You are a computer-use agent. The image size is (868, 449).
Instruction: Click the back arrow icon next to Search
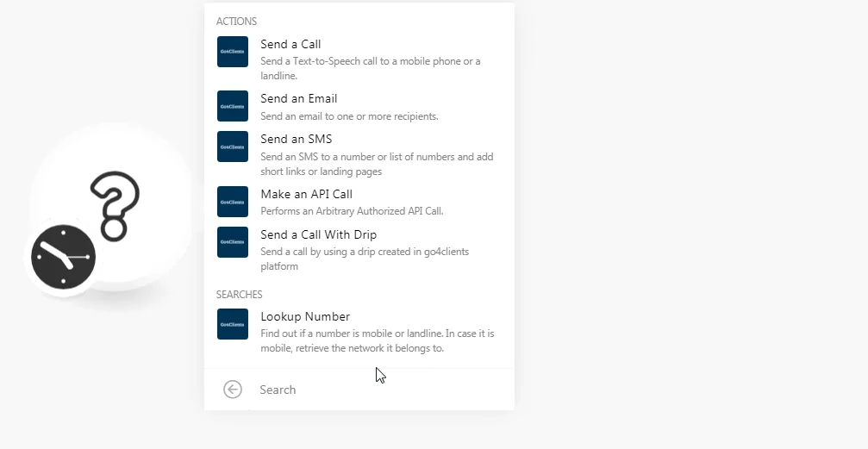[233, 390]
